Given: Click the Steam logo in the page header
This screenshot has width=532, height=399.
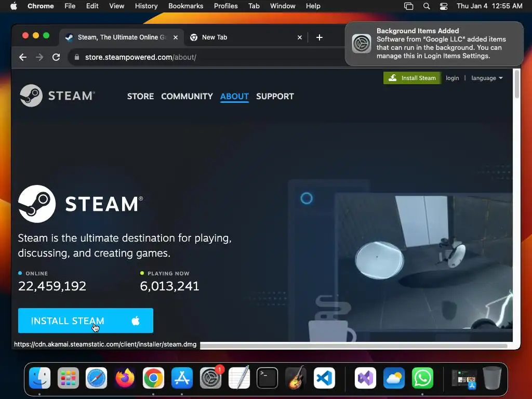Looking at the screenshot, I should tap(57, 96).
